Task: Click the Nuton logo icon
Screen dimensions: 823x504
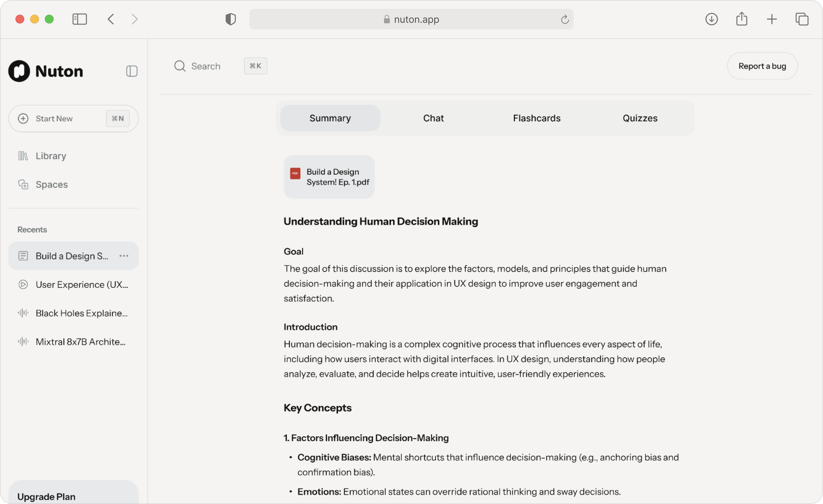Action: [x=19, y=71]
